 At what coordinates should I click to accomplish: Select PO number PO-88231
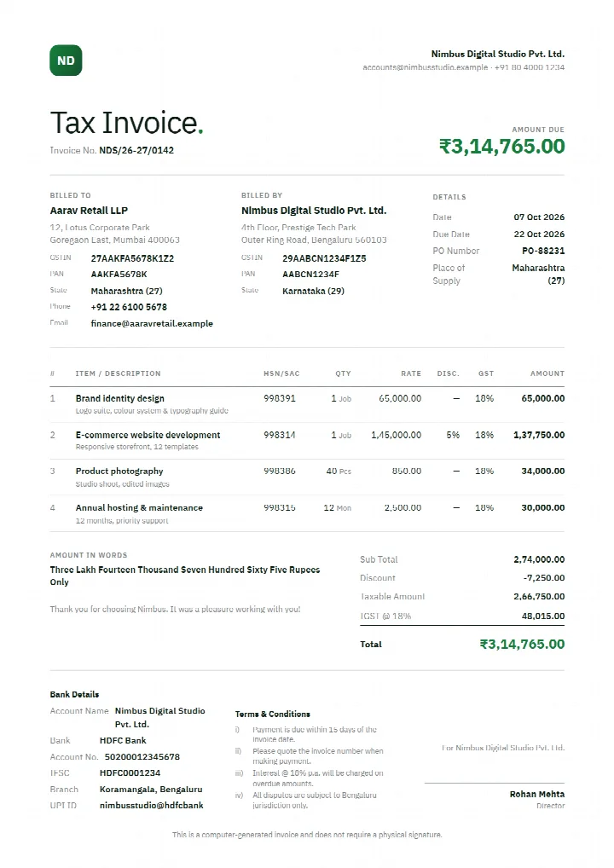coord(543,251)
